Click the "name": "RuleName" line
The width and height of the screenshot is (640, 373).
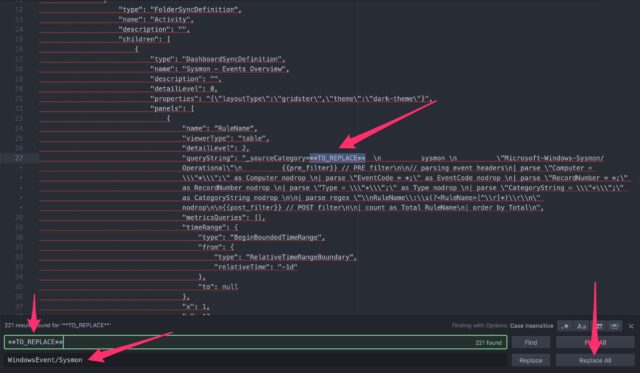[x=220, y=128]
